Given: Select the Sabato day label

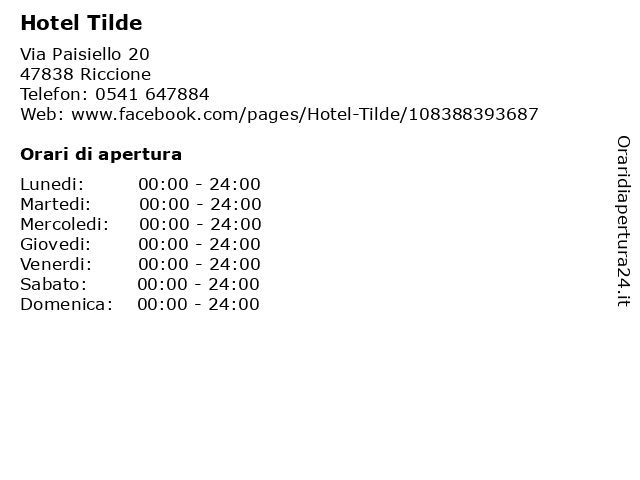Looking at the screenshot, I should coord(53,284).
